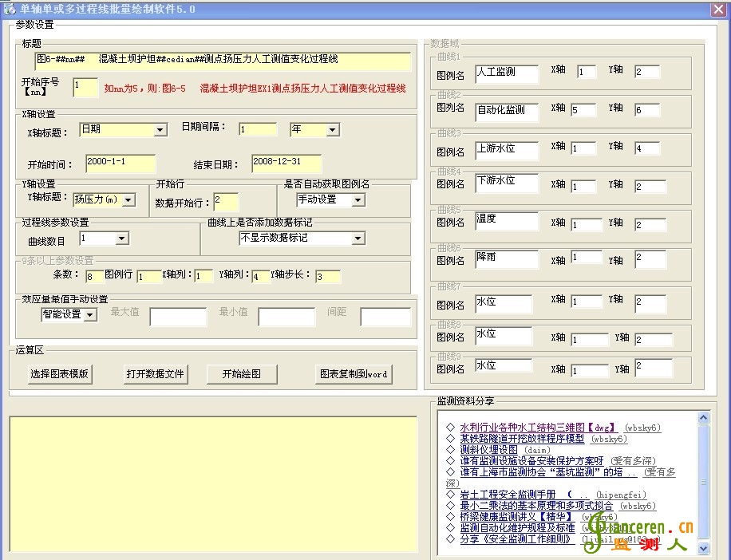Click the 开始序号 nn input field
The width and height of the screenshot is (731, 560).
pyautogui.click(x=85, y=88)
